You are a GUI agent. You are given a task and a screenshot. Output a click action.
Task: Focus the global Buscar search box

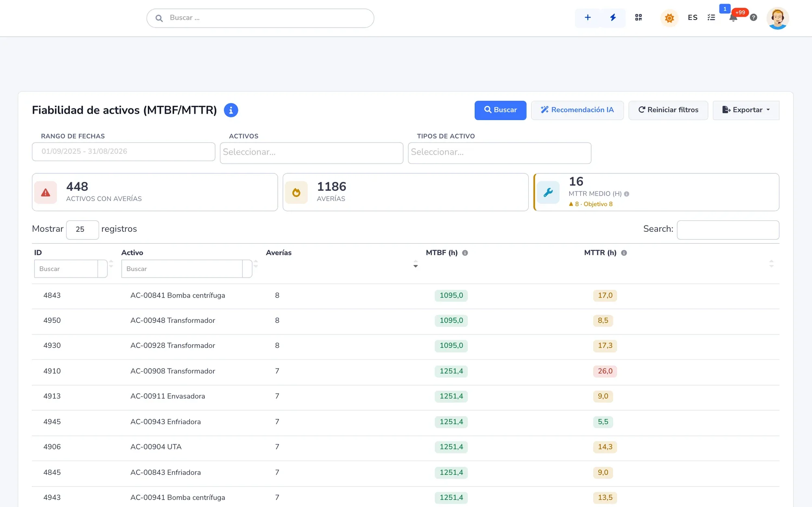click(x=260, y=18)
